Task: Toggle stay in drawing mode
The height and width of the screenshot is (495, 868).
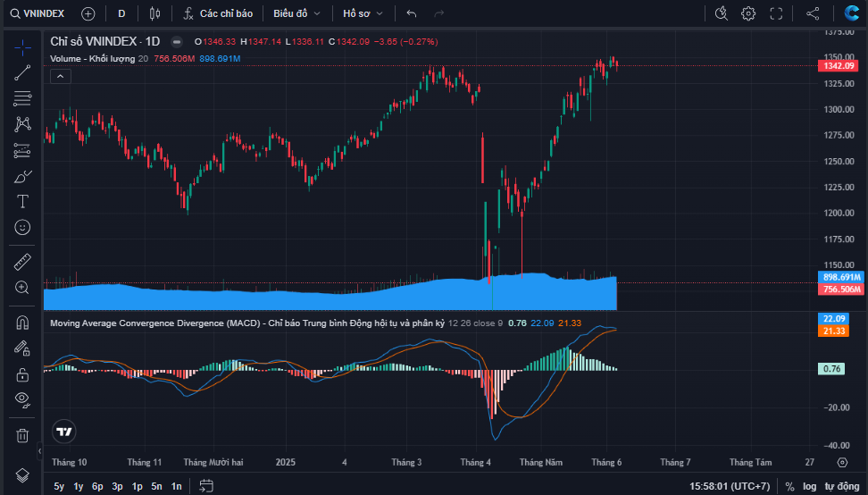Action: click(x=22, y=348)
